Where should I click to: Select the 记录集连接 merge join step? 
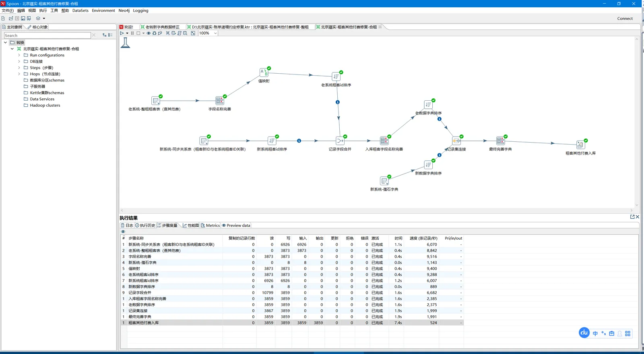click(456, 141)
